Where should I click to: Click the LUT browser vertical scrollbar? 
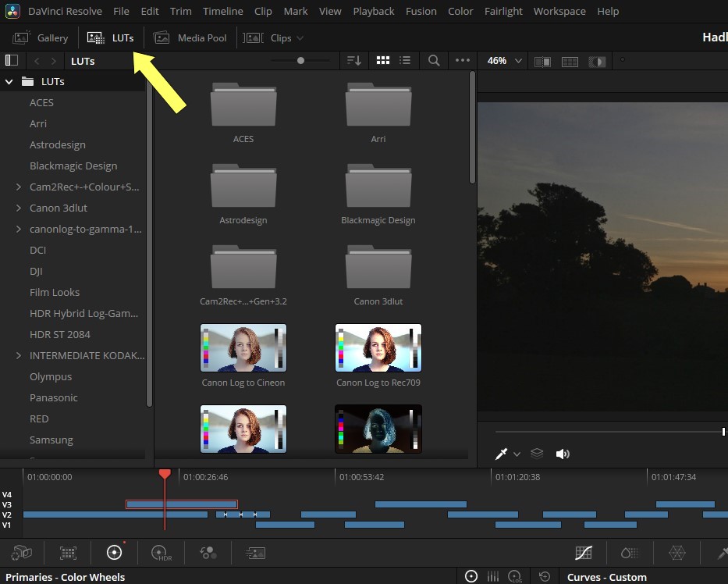coord(472,128)
